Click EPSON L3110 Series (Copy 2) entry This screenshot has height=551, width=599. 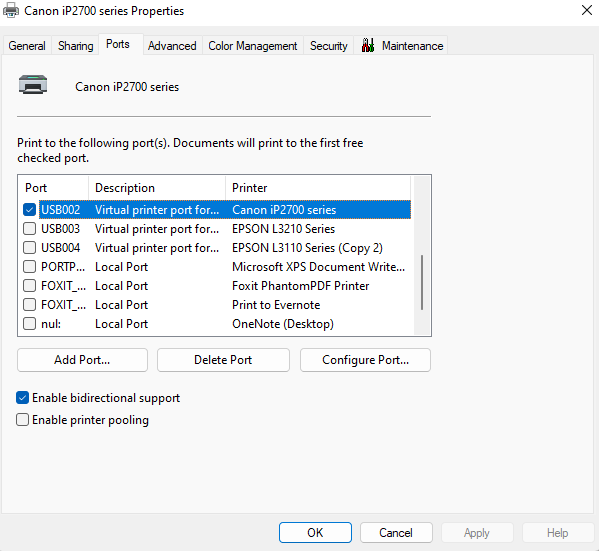pos(307,248)
